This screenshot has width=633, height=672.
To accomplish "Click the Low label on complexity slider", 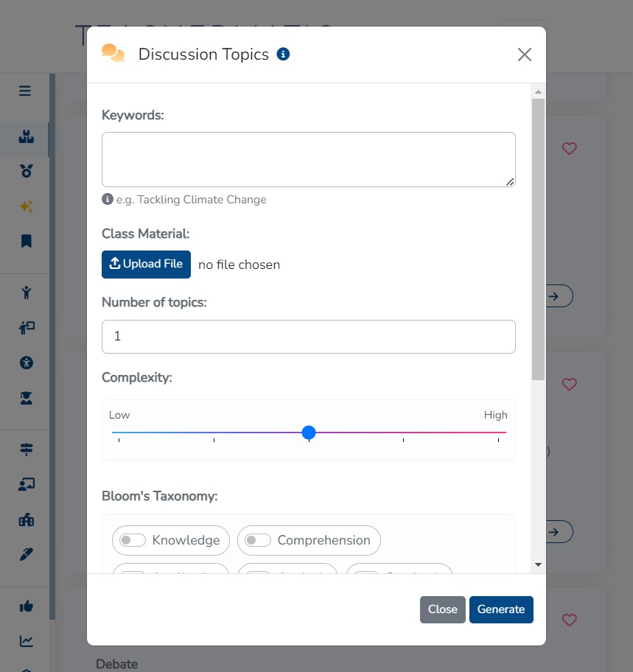I will (x=119, y=415).
